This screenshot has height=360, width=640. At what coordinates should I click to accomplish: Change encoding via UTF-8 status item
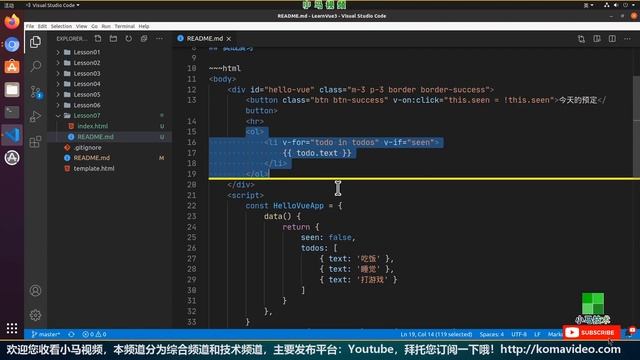click(519, 334)
